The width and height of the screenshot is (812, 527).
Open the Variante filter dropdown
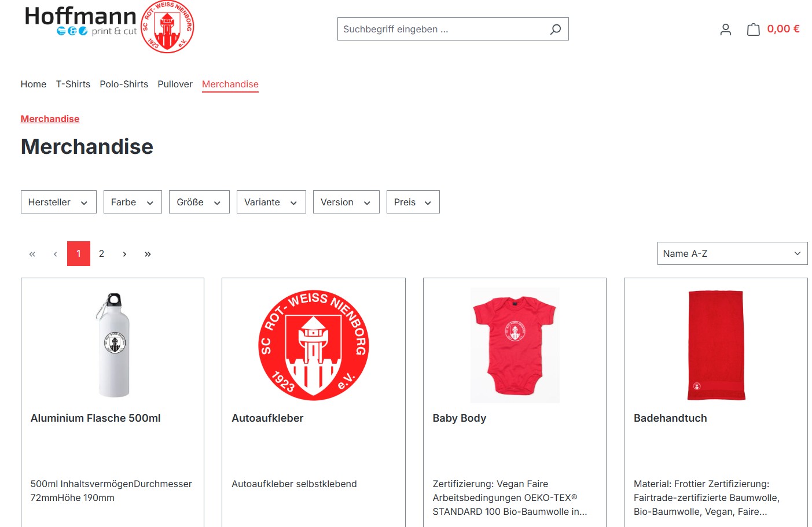pyautogui.click(x=271, y=202)
